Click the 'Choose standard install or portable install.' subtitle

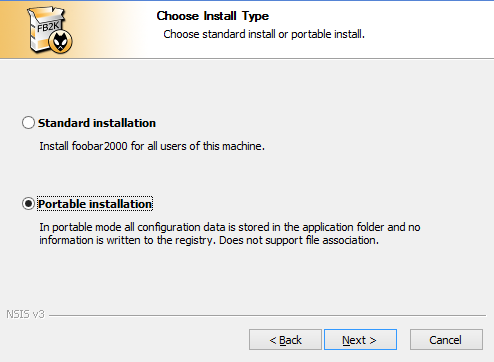tap(264, 34)
